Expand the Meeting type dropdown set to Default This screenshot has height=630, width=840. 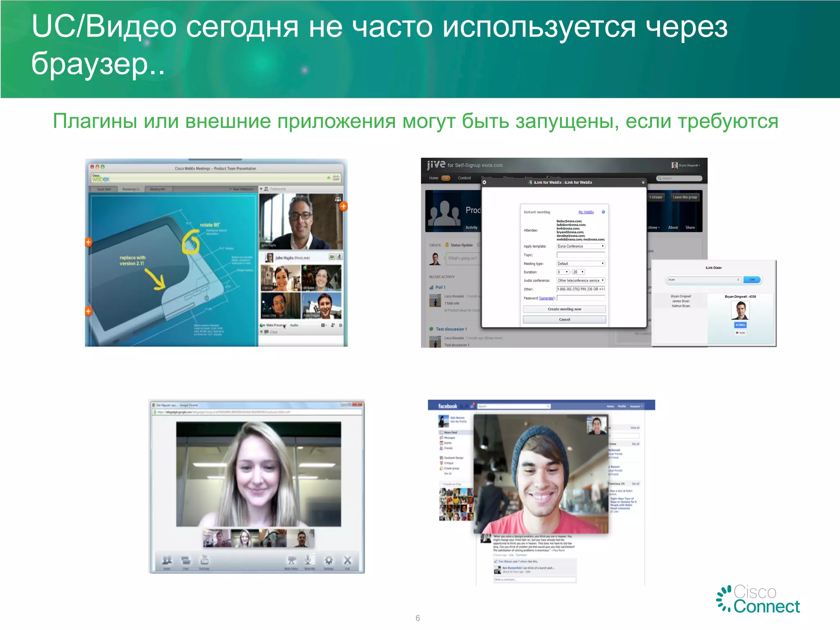tap(581, 264)
